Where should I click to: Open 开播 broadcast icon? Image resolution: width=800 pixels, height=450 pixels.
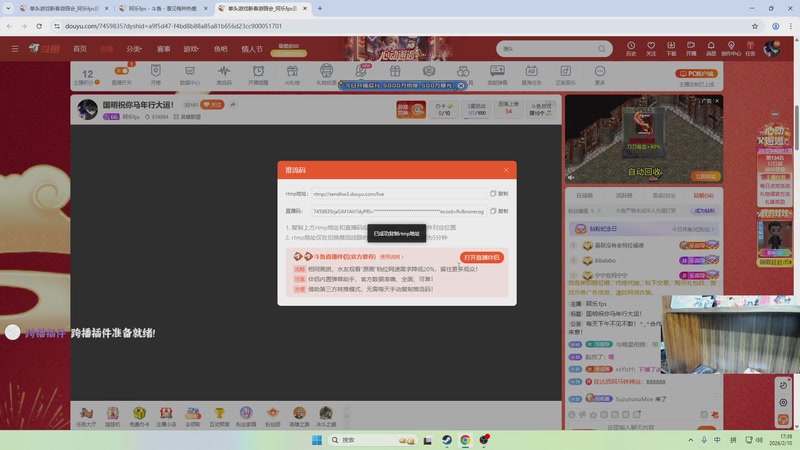tap(691, 48)
